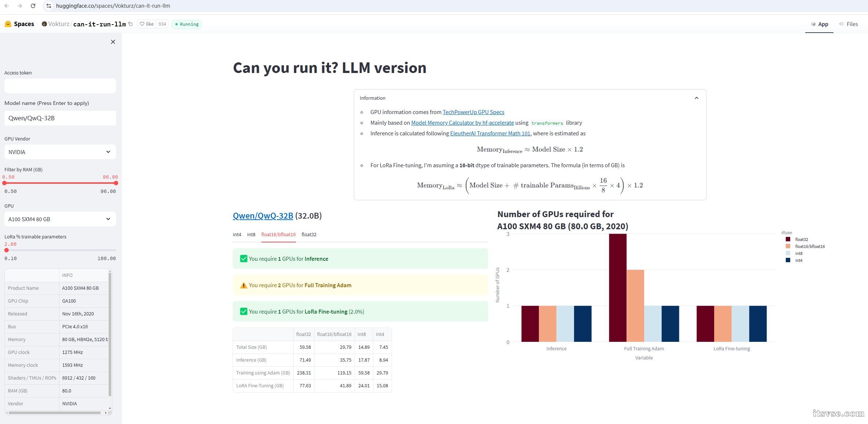
Task: Open site information icon in address bar
Action: click(49, 6)
